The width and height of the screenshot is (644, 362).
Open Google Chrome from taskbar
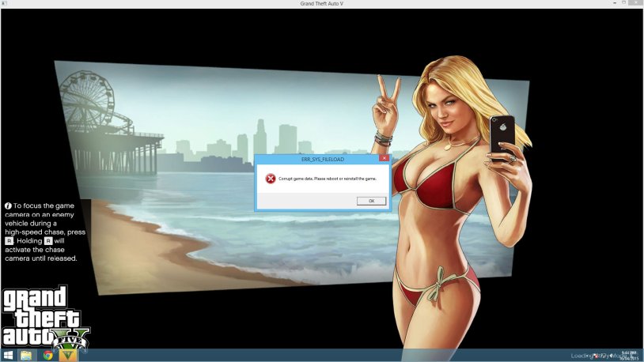tap(47, 356)
